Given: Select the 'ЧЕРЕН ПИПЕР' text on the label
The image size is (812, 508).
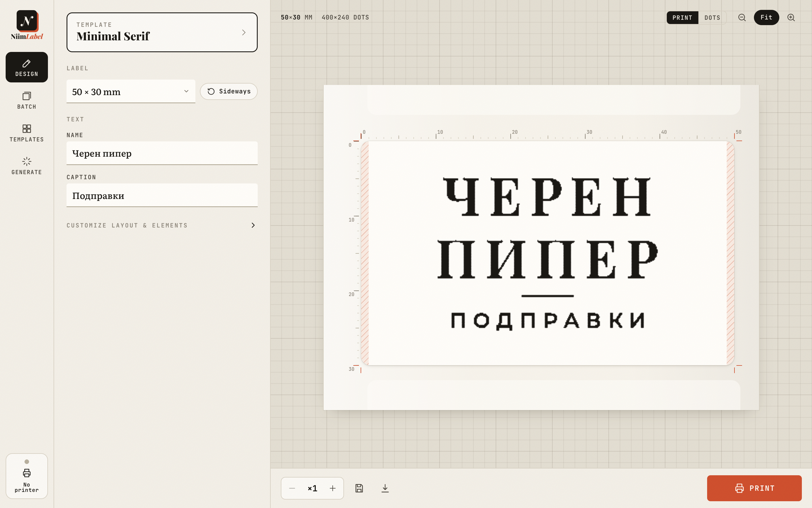Looking at the screenshot, I should (x=548, y=228).
